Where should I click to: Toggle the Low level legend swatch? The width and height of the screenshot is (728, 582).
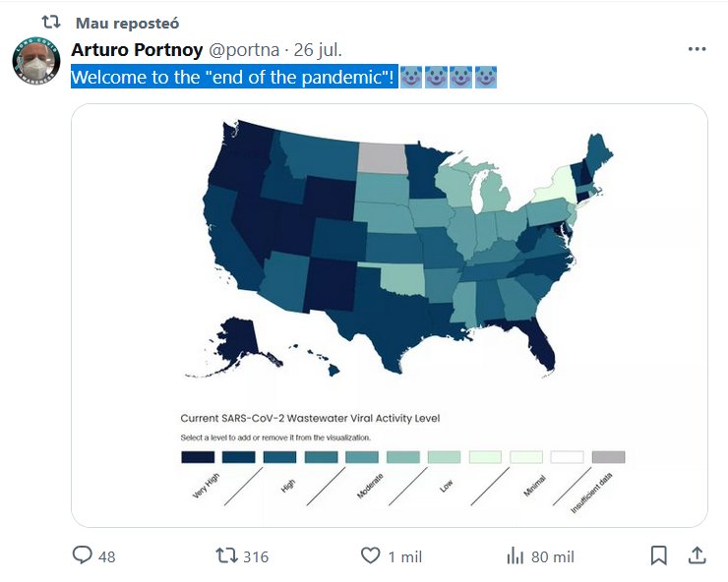point(445,457)
